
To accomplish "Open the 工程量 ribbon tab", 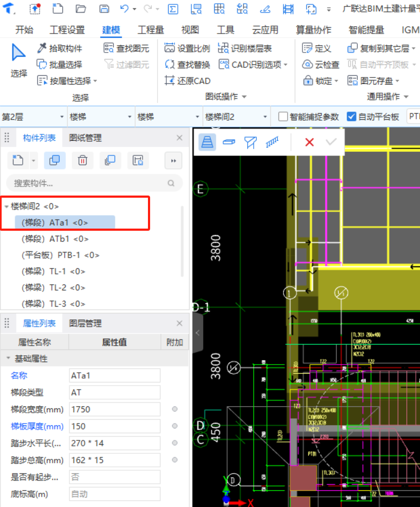I will pyautogui.click(x=151, y=30).
